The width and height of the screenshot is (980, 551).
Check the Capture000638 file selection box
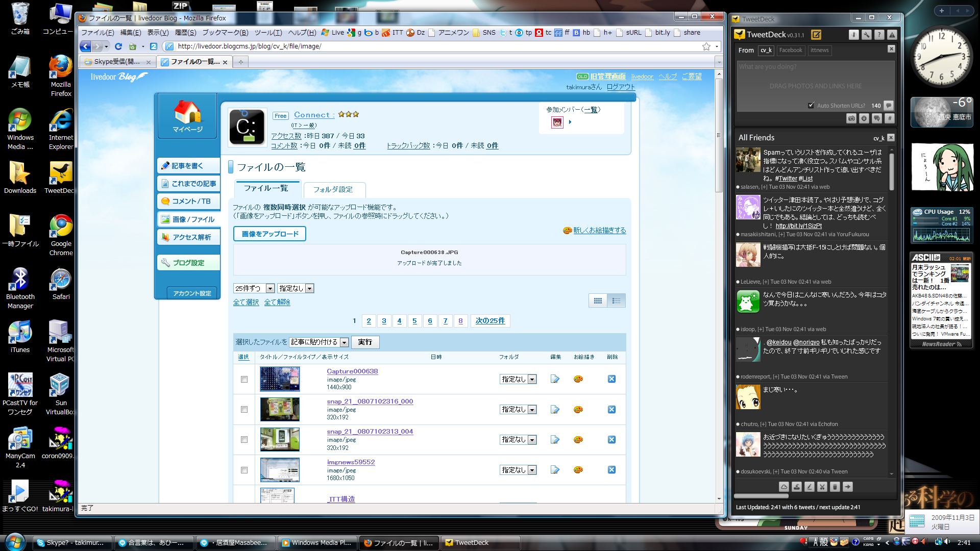click(x=244, y=380)
